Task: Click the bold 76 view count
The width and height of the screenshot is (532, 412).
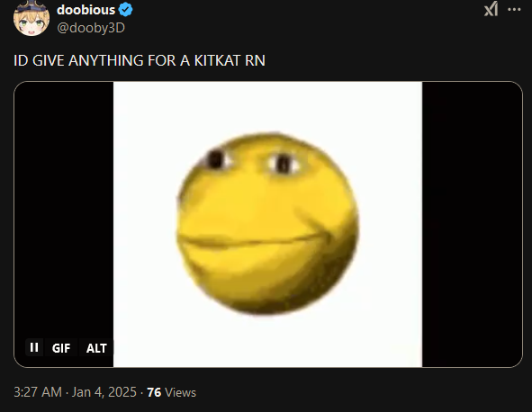Action: (154, 392)
